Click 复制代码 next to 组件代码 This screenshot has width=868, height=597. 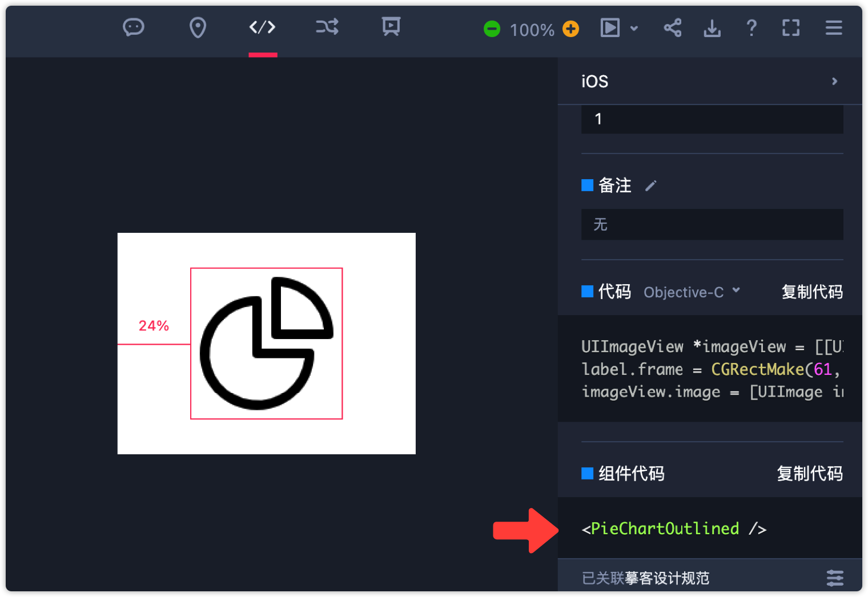click(x=810, y=474)
